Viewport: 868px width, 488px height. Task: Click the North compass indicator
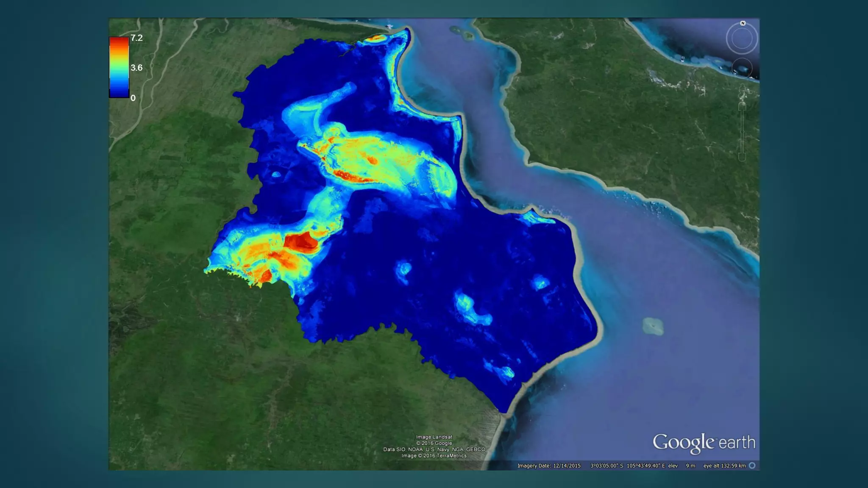[x=743, y=23]
